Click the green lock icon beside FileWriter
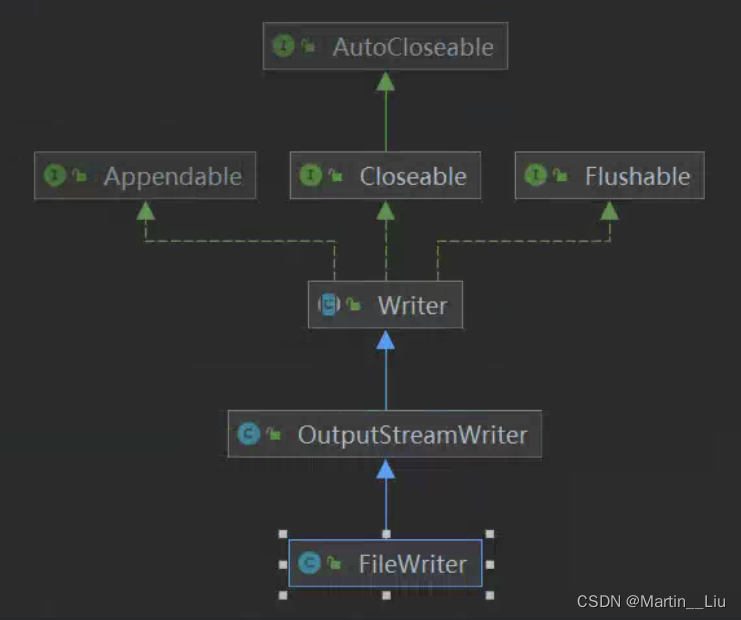 (x=335, y=563)
